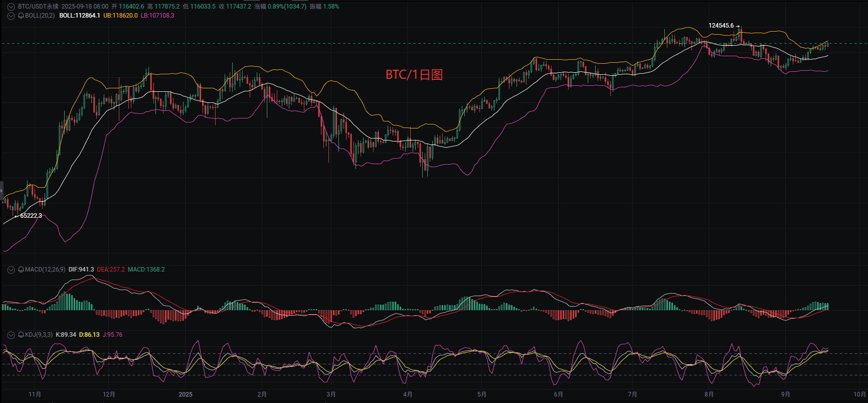Image resolution: width=868 pixels, height=403 pixels.
Task: Click the DEA:257.2 value
Action: [x=111, y=270]
